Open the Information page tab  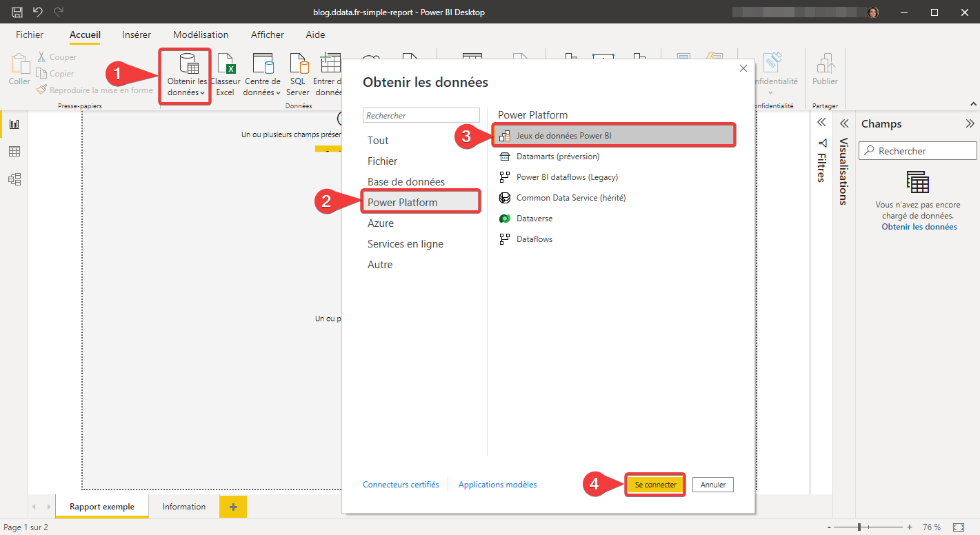(x=184, y=507)
